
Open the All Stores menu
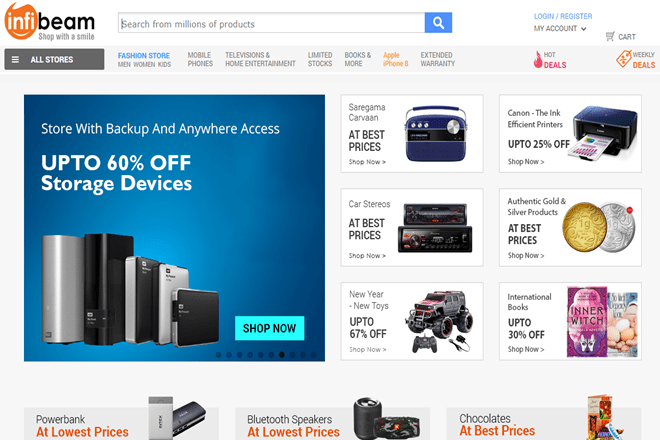click(54, 59)
